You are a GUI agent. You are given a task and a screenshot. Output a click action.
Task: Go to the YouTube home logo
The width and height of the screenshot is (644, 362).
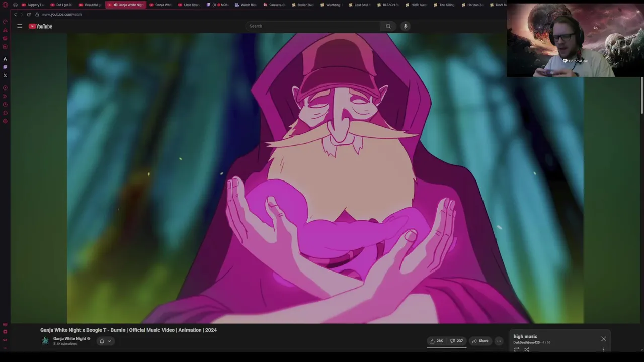click(40, 26)
